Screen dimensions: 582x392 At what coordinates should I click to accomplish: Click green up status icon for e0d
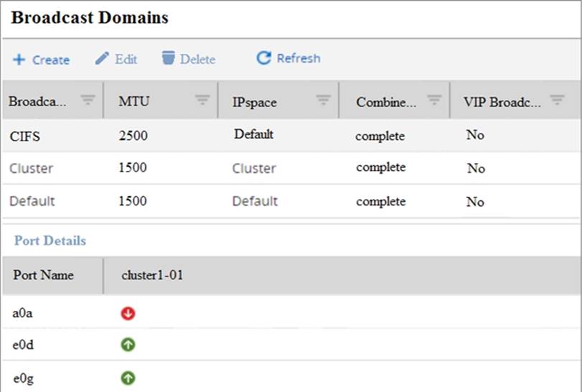(x=129, y=345)
